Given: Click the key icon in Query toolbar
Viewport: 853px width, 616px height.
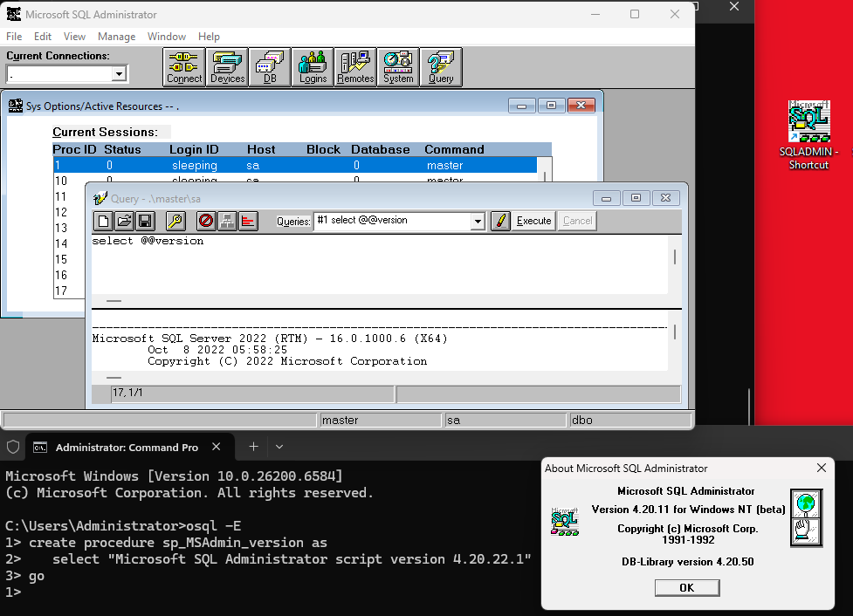Looking at the screenshot, I should (x=175, y=221).
